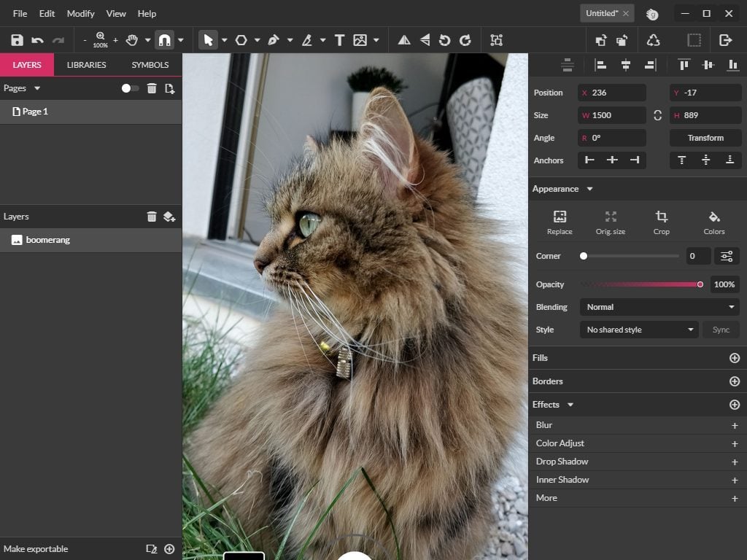Click the Opacity slider
The width and height of the screenshot is (747, 560).
[642, 284]
